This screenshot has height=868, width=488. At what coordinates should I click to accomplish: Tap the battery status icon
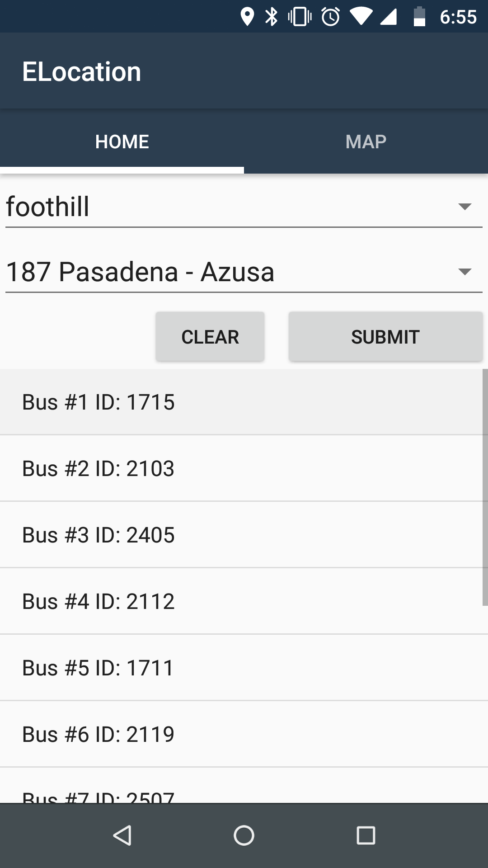click(x=419, y=17)
